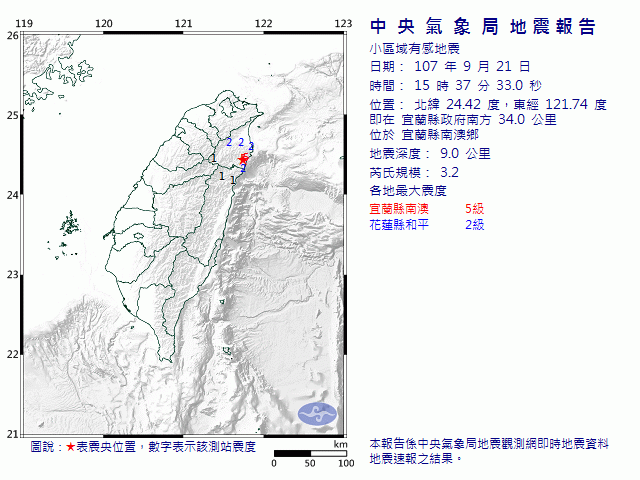This screenshot has height=480, width=640.
Task: Click the latitude axis label 24
Action: pyautogui.click(x=12, y=195)
